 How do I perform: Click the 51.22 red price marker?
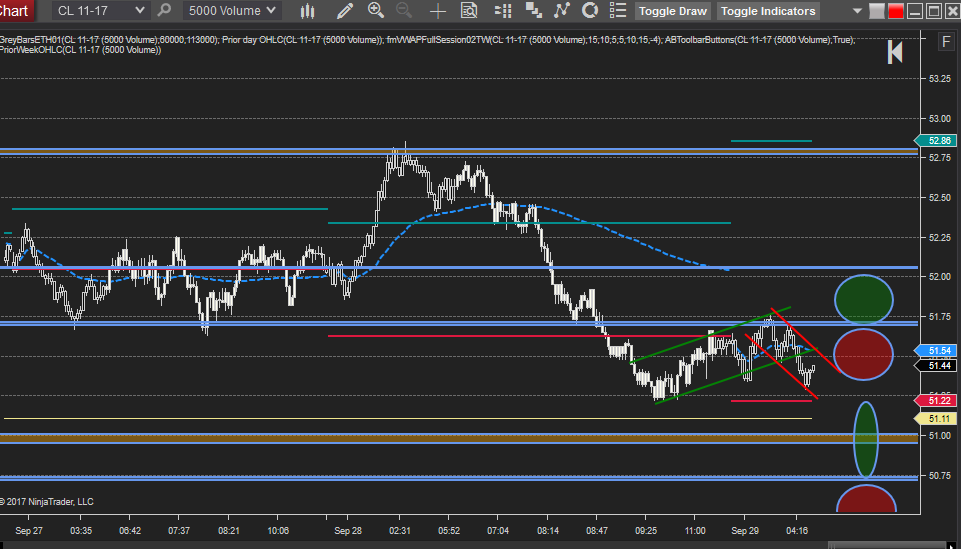point(936,401)
